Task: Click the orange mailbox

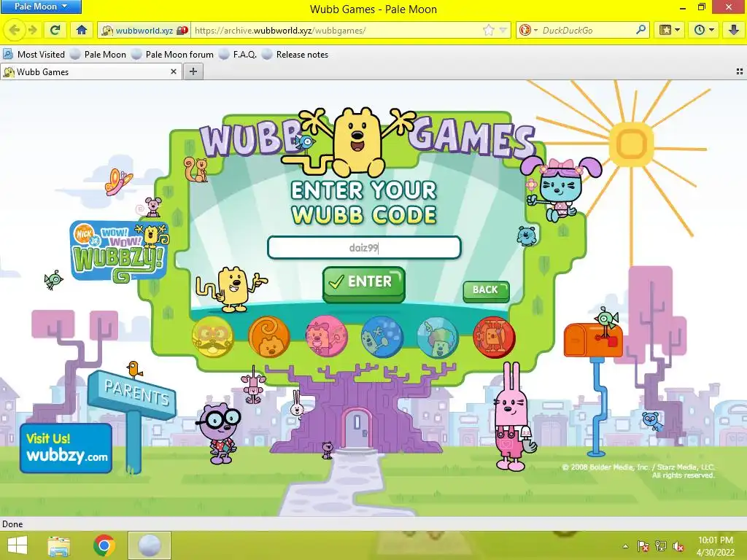Action: coord(592,340)
